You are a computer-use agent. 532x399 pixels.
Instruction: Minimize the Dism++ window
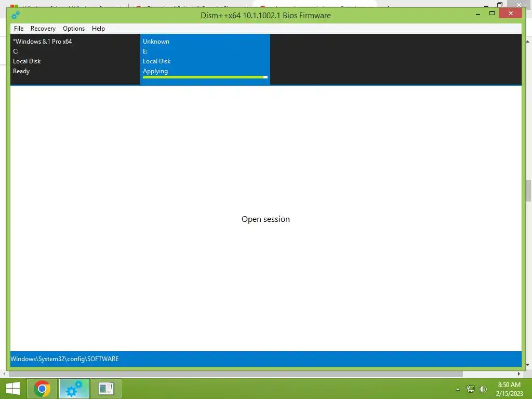[x=478, y=14]
